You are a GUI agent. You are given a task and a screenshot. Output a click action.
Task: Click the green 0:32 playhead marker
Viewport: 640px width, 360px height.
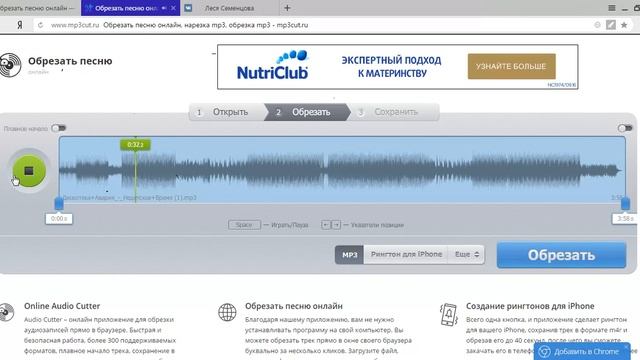coord(135,144)
